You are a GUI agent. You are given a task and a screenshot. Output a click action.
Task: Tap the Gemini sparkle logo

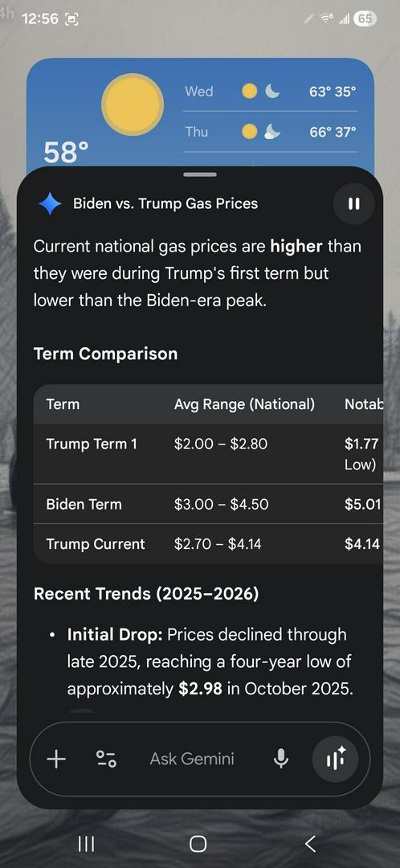coord(50,203)
